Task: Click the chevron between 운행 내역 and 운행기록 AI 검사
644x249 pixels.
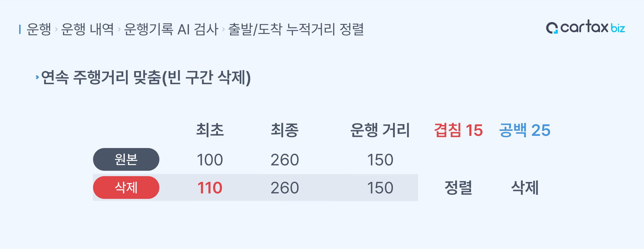Action: pyautogui.click(x=119, y=29)
